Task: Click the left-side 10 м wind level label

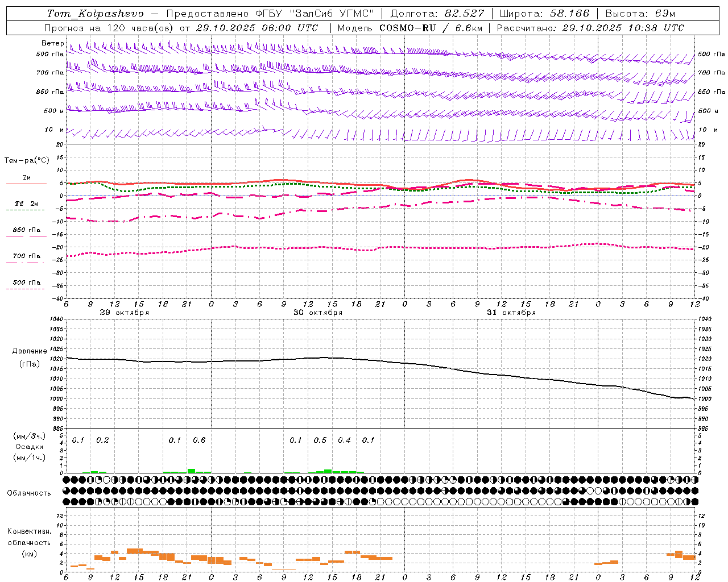Action: [55, 130]
